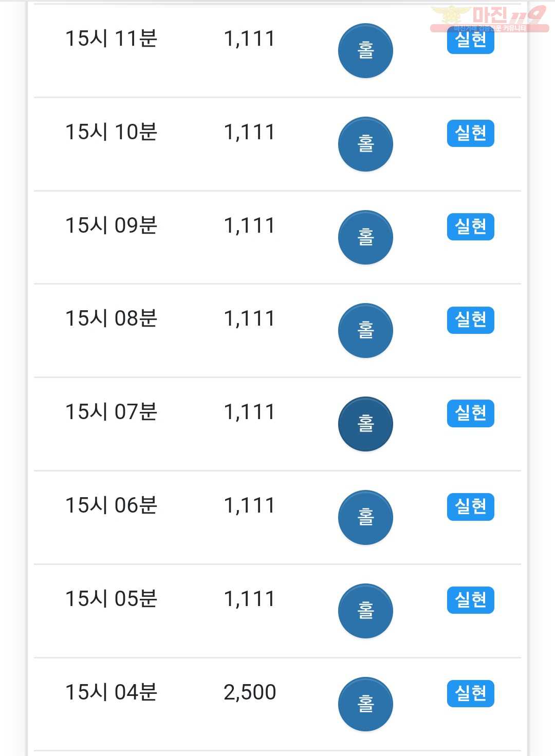Tap the 홀 circle for 15시 08분

click(x=365, y=331)
